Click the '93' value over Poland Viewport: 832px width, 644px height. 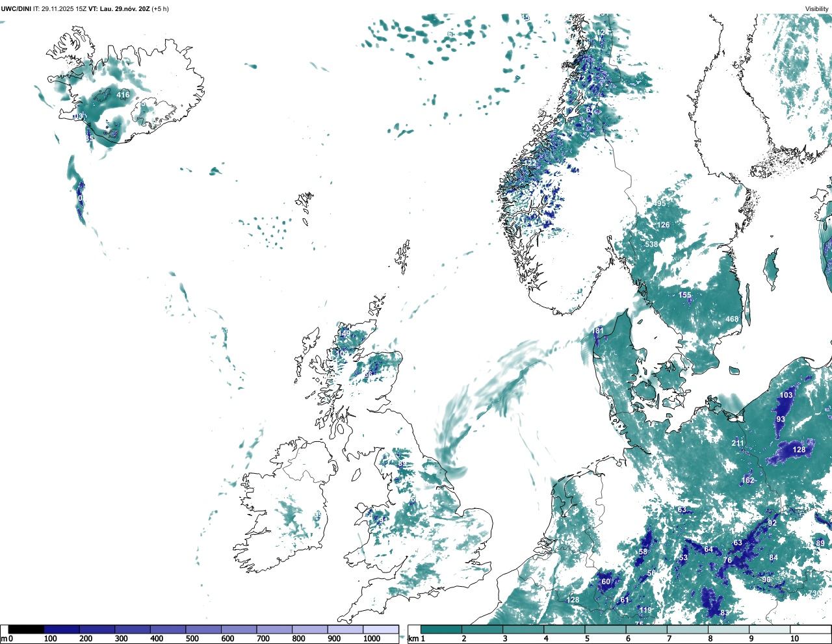781,419
